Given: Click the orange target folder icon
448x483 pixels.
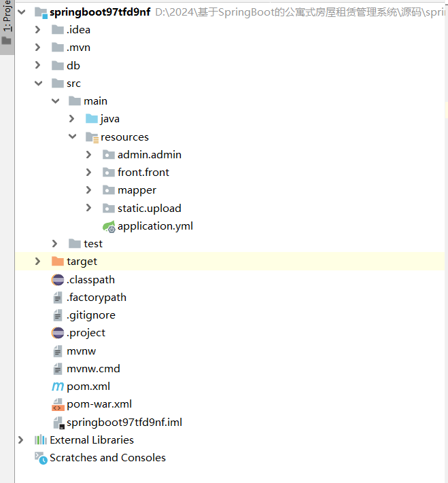Looking at the screenshot, I should 58,262.
